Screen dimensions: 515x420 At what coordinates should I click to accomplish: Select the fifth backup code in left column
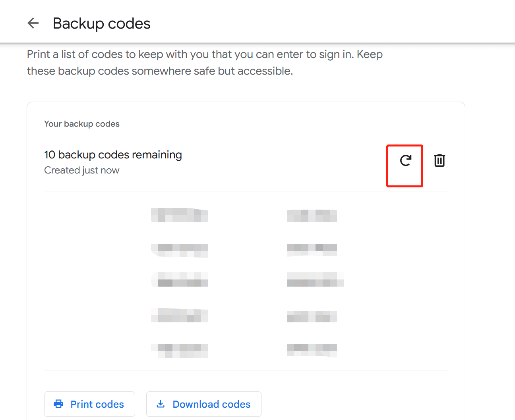click(180, 351)
